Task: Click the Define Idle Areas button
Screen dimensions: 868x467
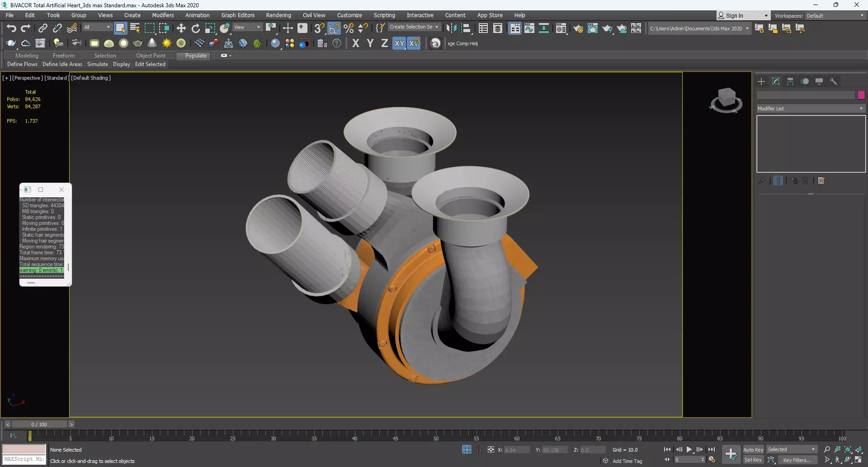Action: pos(62,64)
